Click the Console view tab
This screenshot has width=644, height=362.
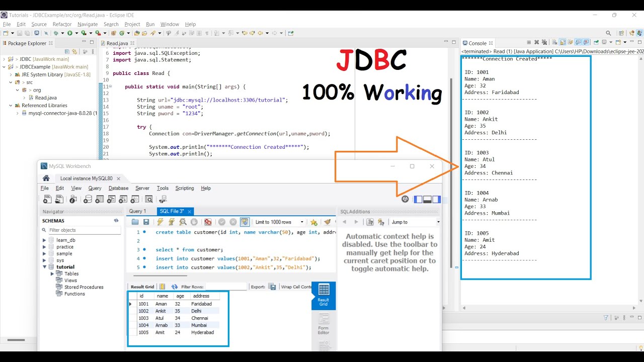pos(477,43)
